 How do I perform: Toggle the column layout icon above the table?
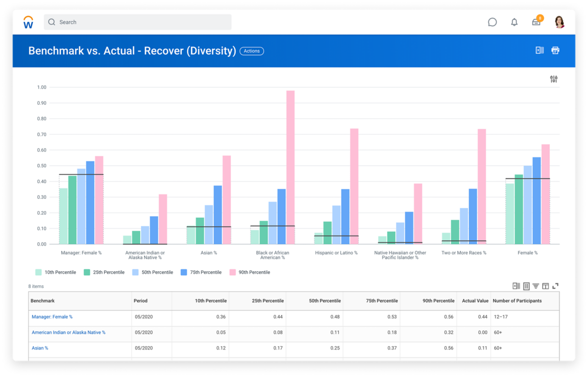545,285
